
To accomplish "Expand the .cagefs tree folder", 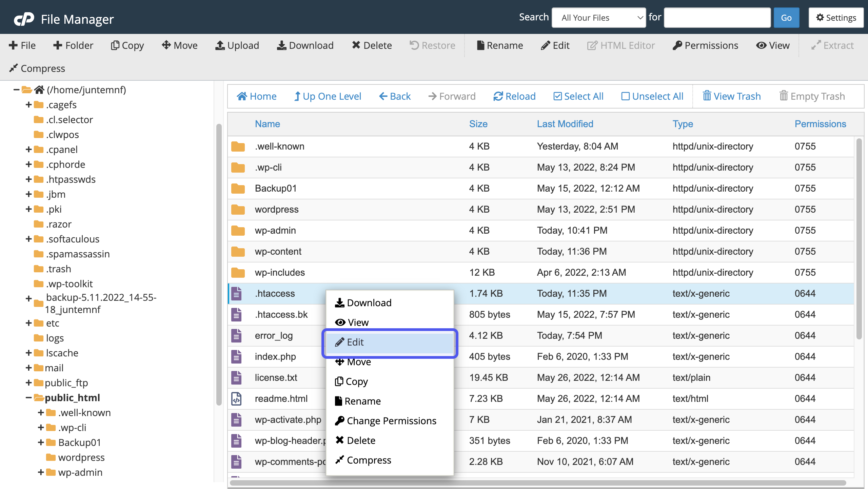I will tap(29, 105).
